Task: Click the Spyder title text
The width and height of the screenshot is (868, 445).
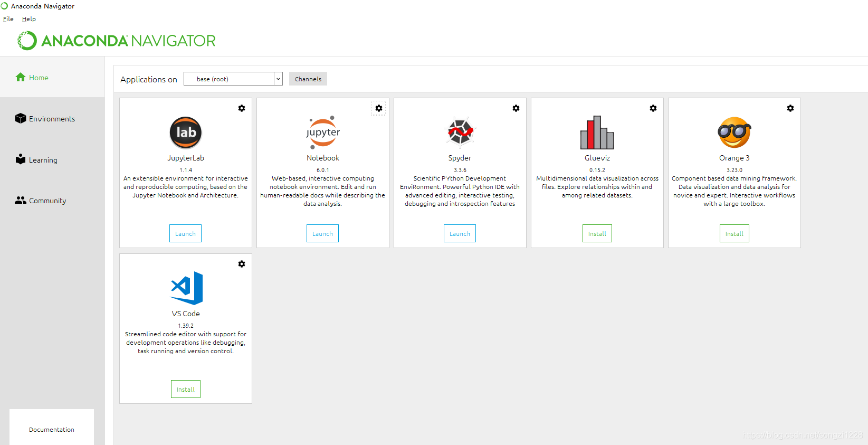Action: pos(460,158)
